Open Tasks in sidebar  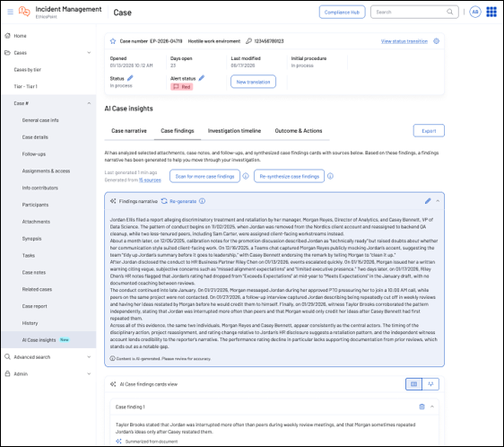pos(29,255)
